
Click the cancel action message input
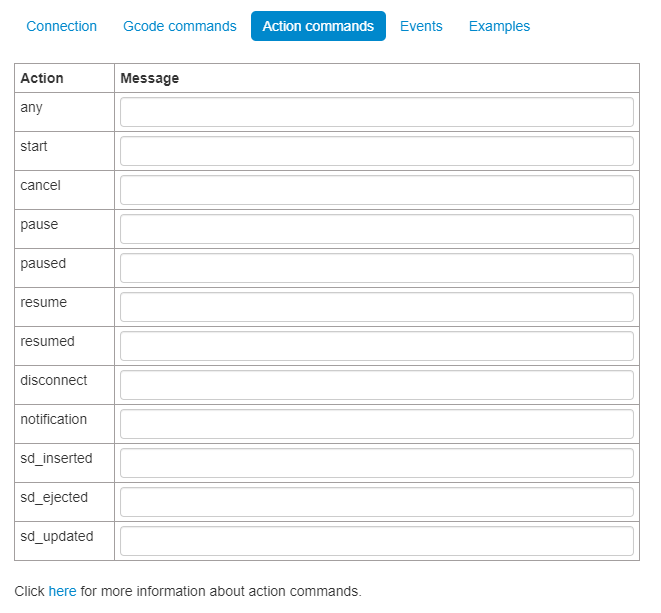[377, 190]
